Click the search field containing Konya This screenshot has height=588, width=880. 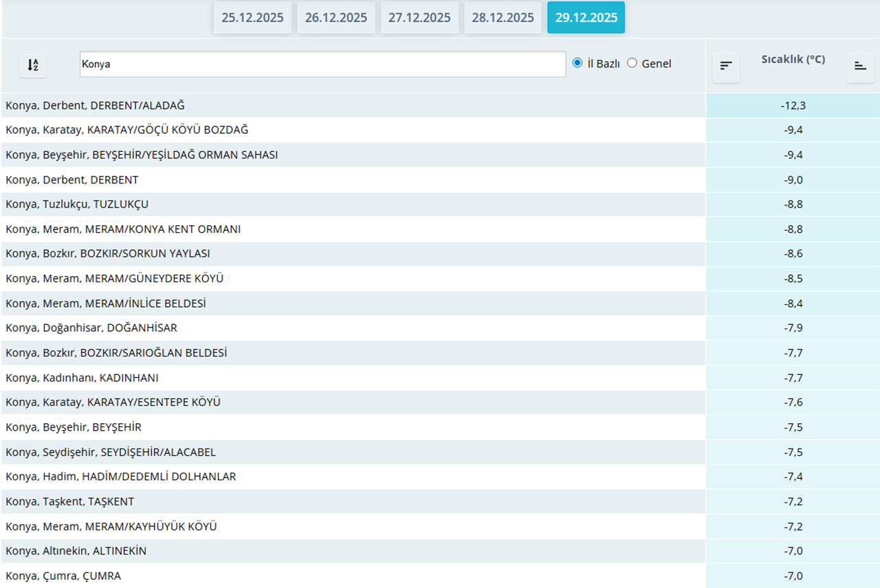coord(322,64)
